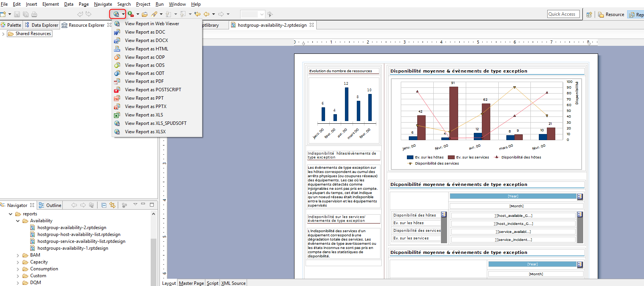The width and height of the screenshot is (644, 286).
Task: Click the Open Perspective icon
Action: click(x=589, y=15)
